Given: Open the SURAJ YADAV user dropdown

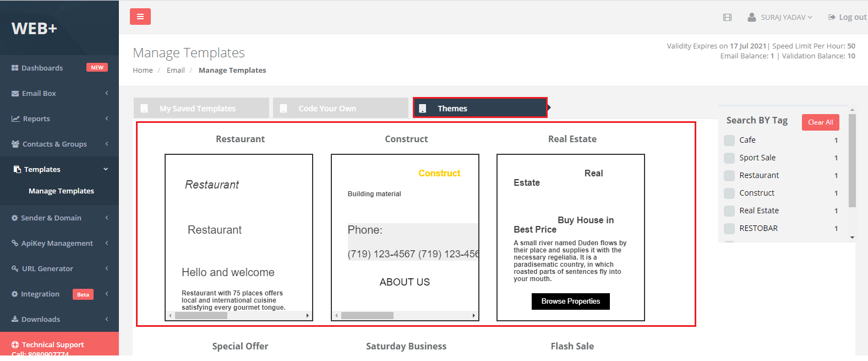Looking at the screenshot, I should [x=780, y=18].
